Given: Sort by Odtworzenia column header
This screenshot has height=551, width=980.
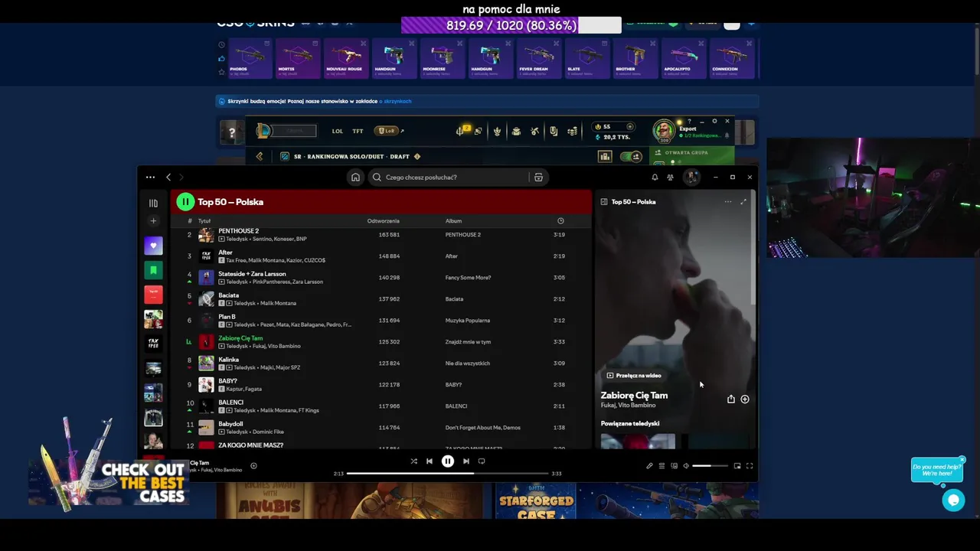Looking at the screenshot, I should pyautogui.click(x=383, y=221).
